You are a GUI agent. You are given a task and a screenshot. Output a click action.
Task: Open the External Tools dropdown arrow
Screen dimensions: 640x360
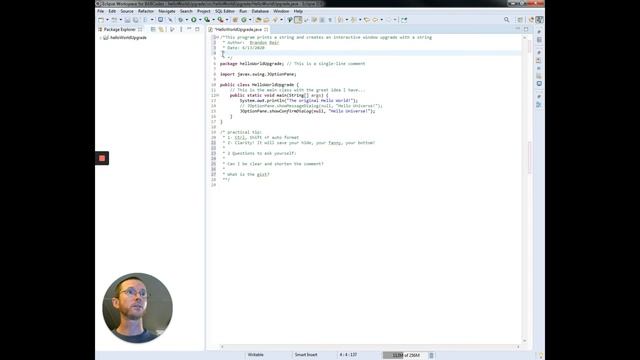(x=227, y=20)
